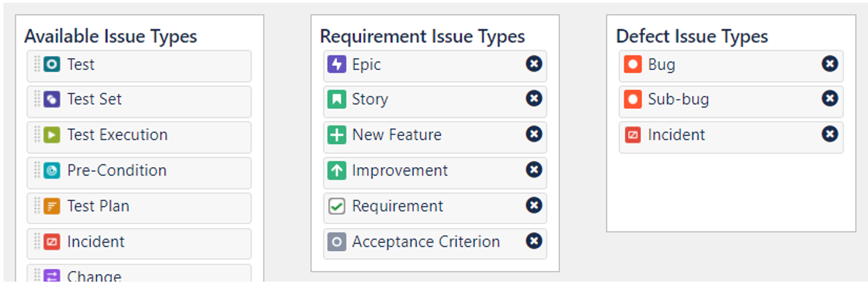Grab the drag handle beside Test Set
The image size is (868, 283).
tap(37, 100)
